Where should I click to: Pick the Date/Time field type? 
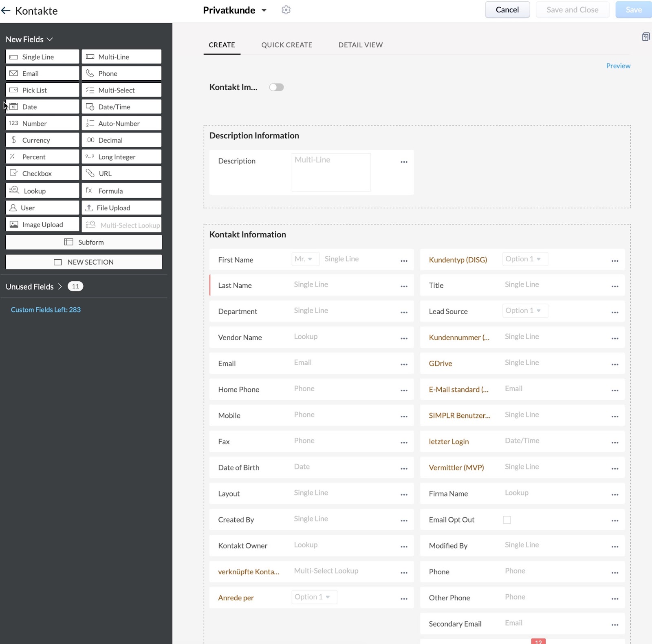tap(121, 107)
